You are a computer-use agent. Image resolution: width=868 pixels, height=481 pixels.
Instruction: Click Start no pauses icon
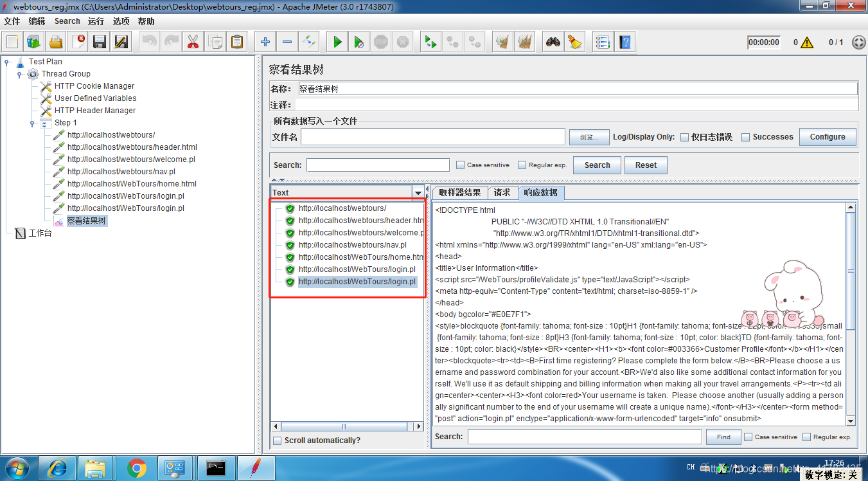point(359,42)
